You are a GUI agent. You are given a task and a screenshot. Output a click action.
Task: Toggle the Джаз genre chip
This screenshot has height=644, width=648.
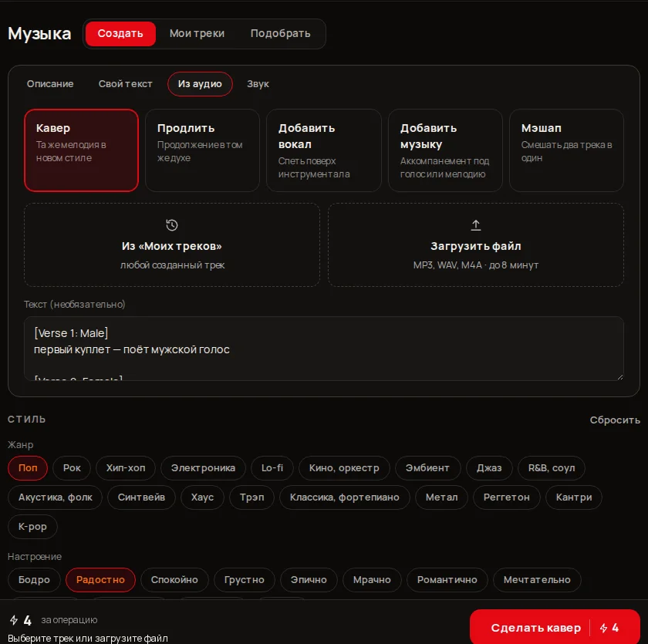(x=489, y=468)
